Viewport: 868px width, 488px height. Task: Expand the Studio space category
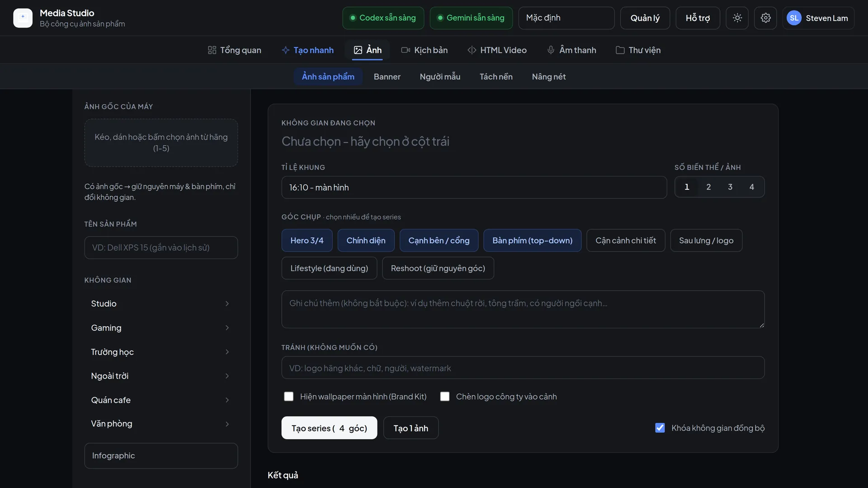pyautogui.click(x=161, y=304)
